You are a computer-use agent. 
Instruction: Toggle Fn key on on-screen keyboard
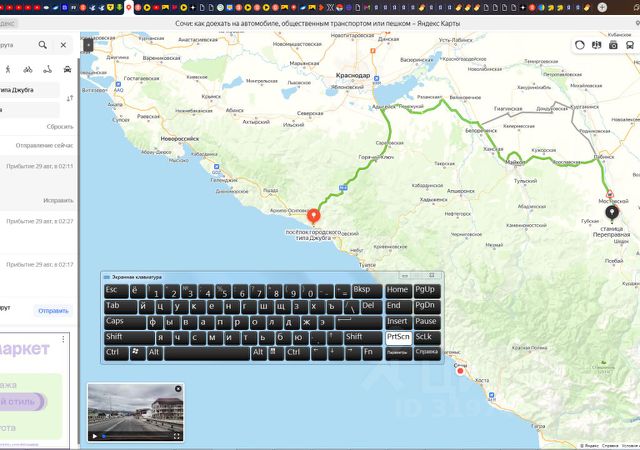372,354
